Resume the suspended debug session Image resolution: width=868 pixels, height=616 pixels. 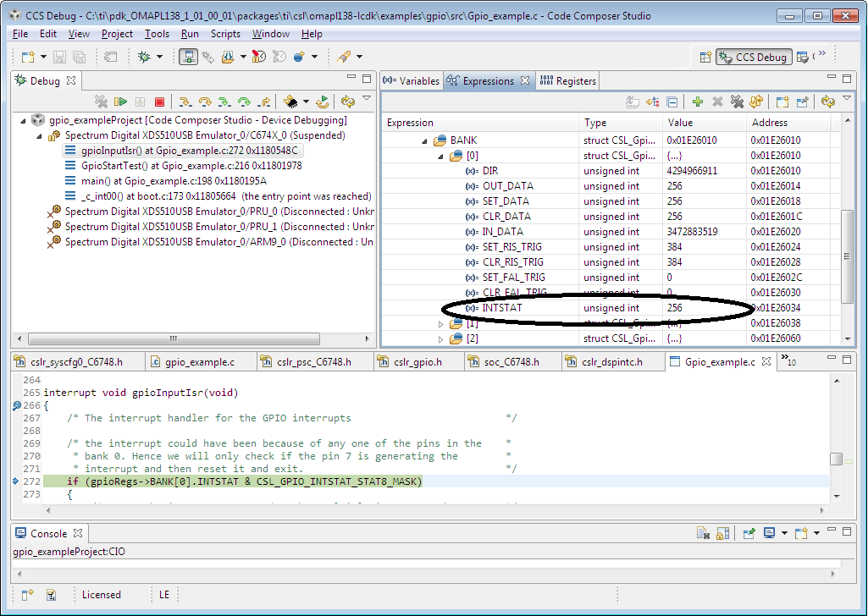[x=122, y=102]
